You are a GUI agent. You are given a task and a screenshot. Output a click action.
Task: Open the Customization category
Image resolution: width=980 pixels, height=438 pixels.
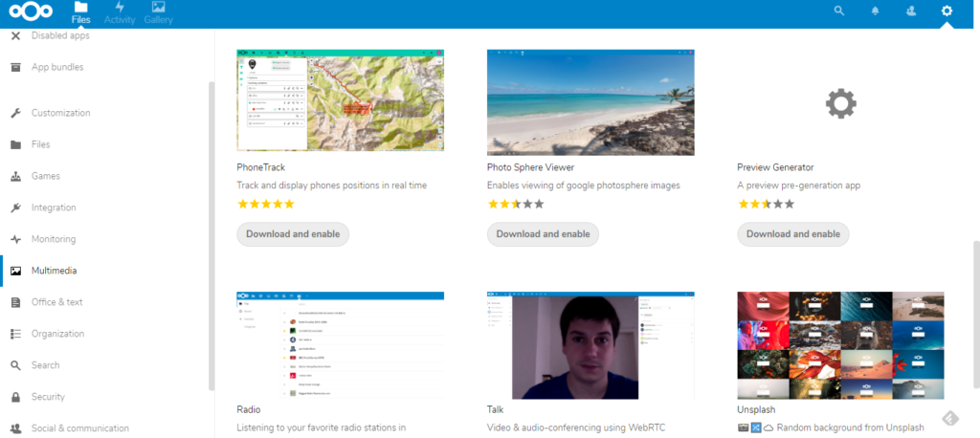point(60,113)
